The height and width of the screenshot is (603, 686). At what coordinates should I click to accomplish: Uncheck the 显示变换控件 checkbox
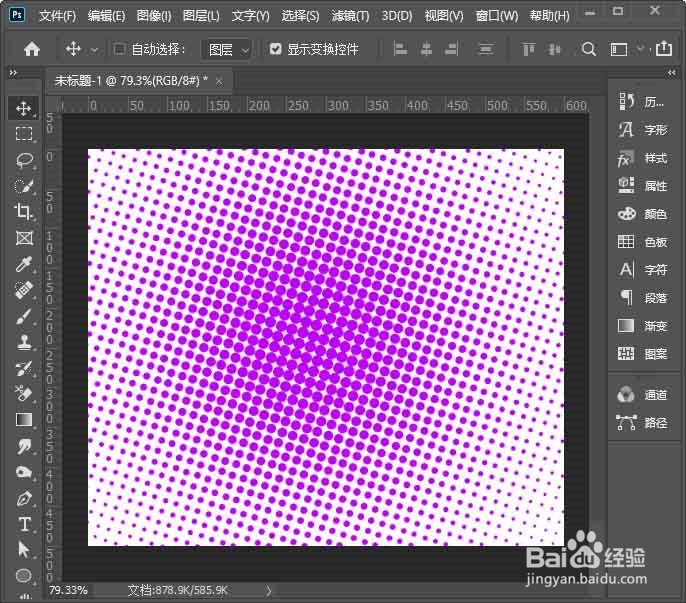(x=275, y=49)
